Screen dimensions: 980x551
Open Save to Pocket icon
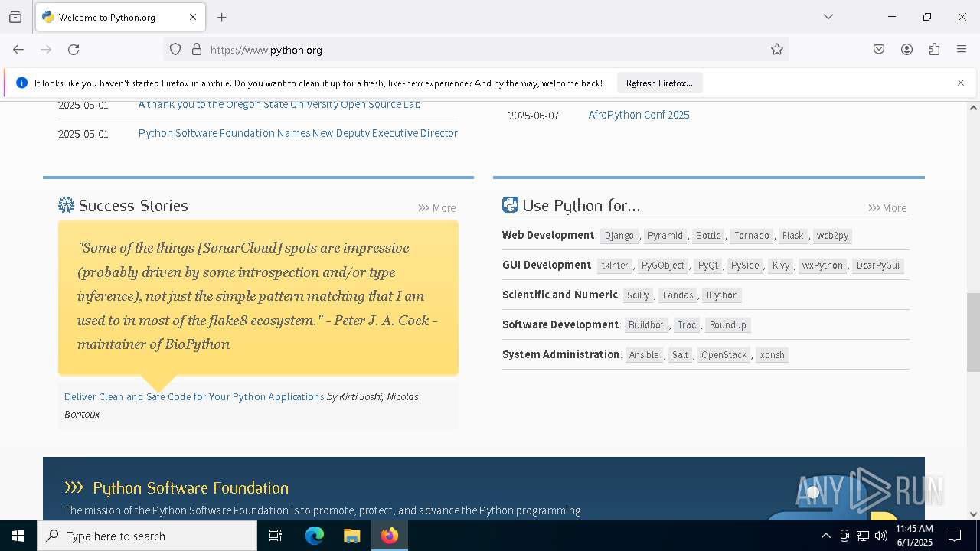[x=879, y=50]
